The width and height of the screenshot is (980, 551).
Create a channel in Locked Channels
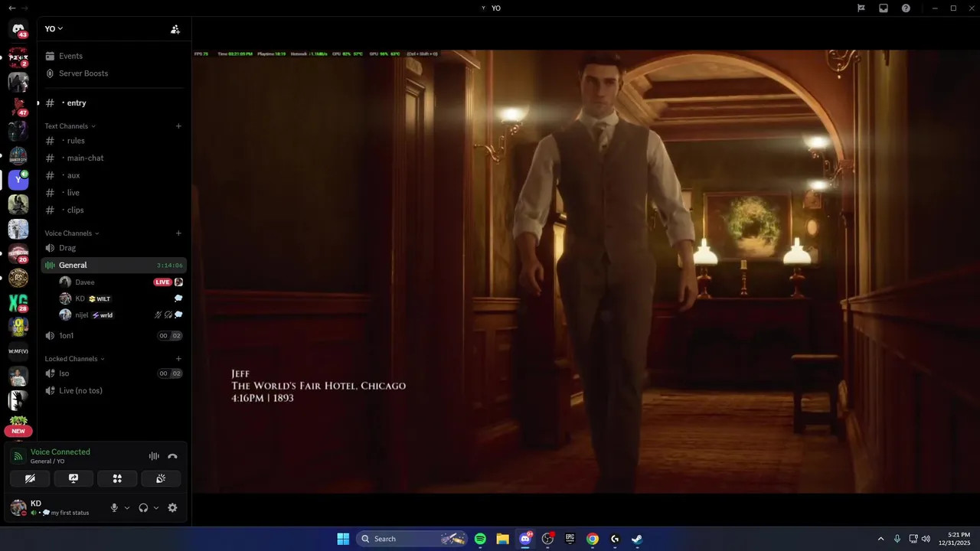(x=178, y=359)
